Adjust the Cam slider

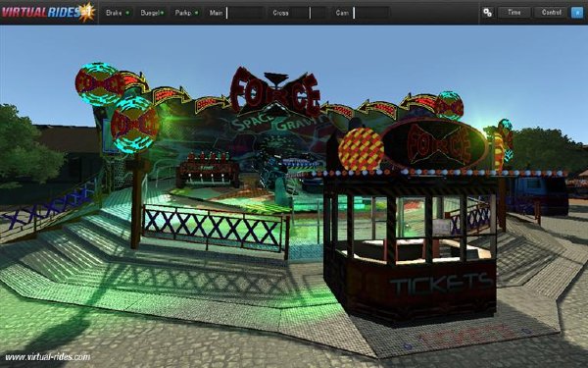(x=370, y=13)
